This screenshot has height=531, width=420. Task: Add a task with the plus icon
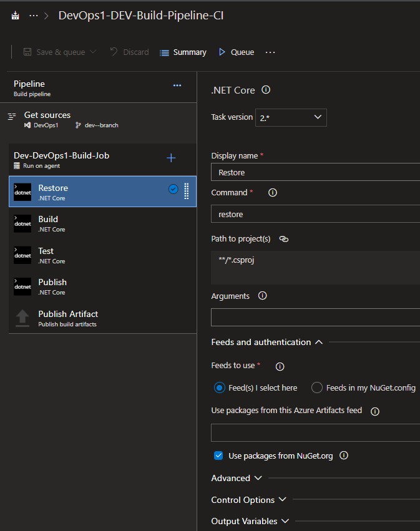coord(171,158)
